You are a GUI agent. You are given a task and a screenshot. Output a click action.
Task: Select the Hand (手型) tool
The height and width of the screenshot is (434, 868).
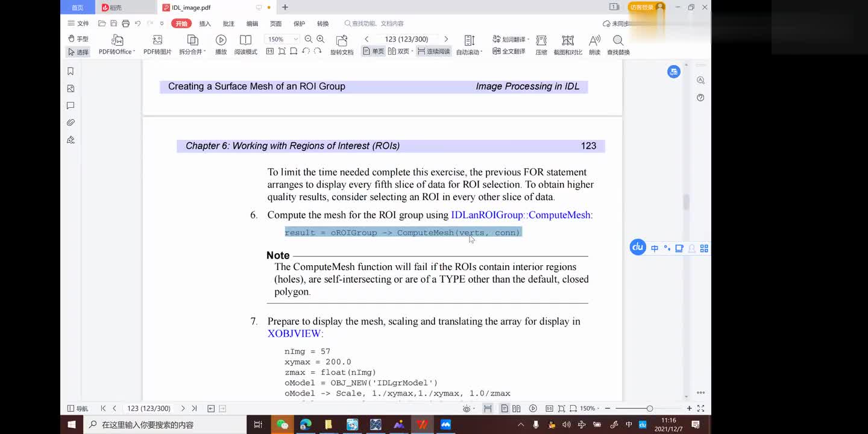[x=78, y=39]
